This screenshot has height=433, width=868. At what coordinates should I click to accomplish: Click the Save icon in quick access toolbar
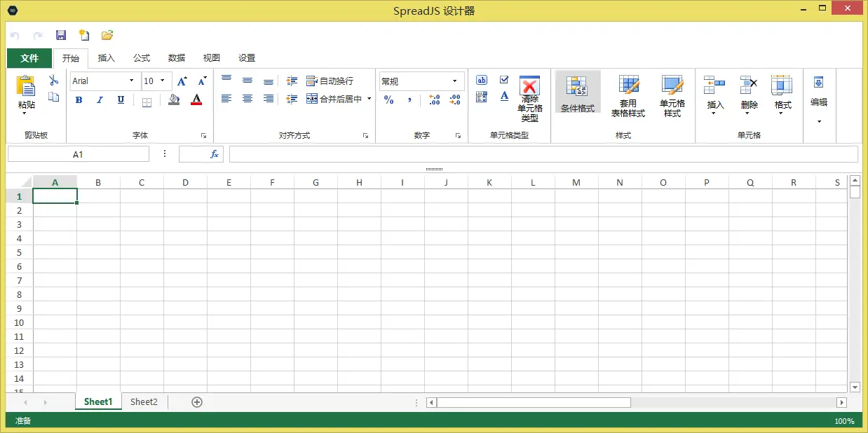pyautogui.click(x=60, y=34)
